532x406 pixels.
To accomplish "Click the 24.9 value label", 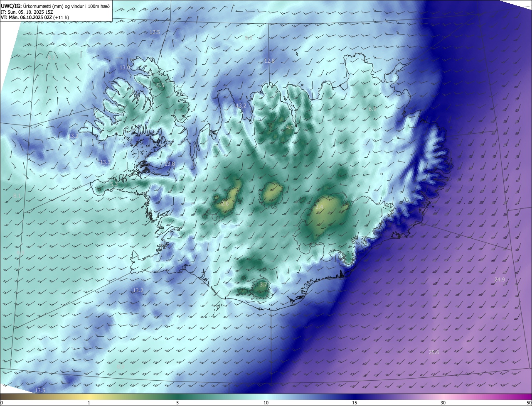I will coord(500,280).
